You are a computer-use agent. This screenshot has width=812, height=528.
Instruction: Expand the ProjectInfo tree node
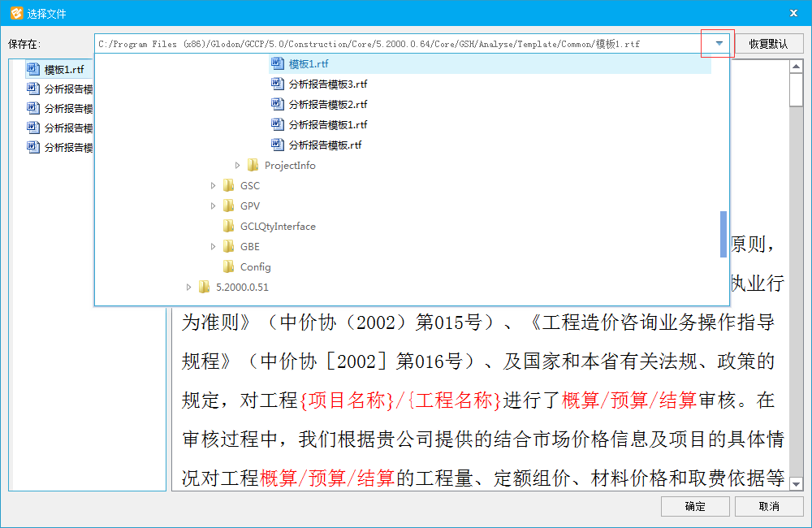pos(238,166)
